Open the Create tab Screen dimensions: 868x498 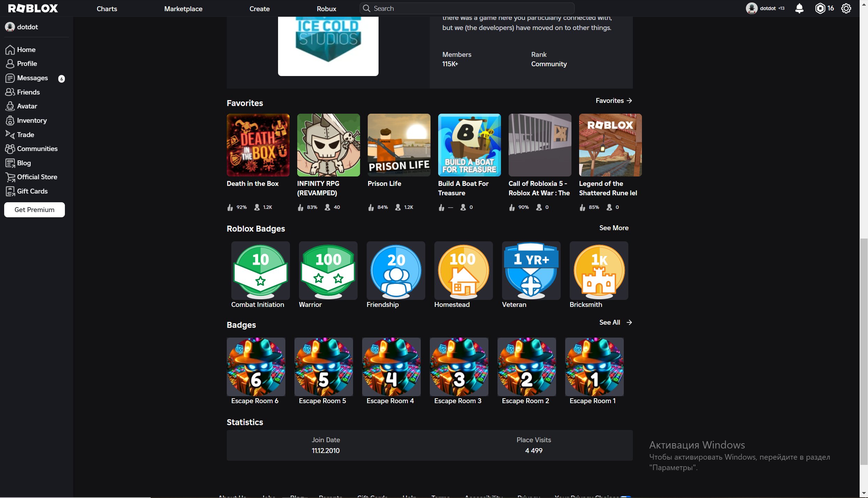click(x=260, y=9)
